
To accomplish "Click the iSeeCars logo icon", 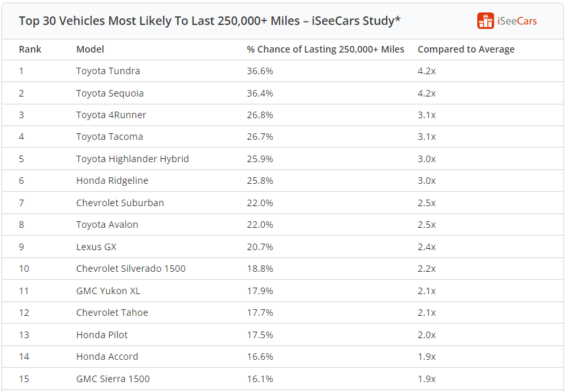I will tap(485, 21).
